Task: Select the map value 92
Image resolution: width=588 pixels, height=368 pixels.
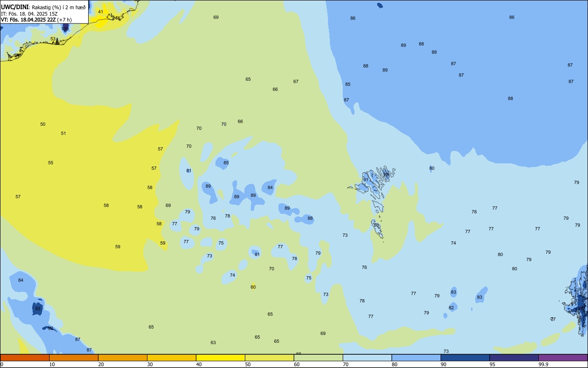Action: click(x=51, y=329)
